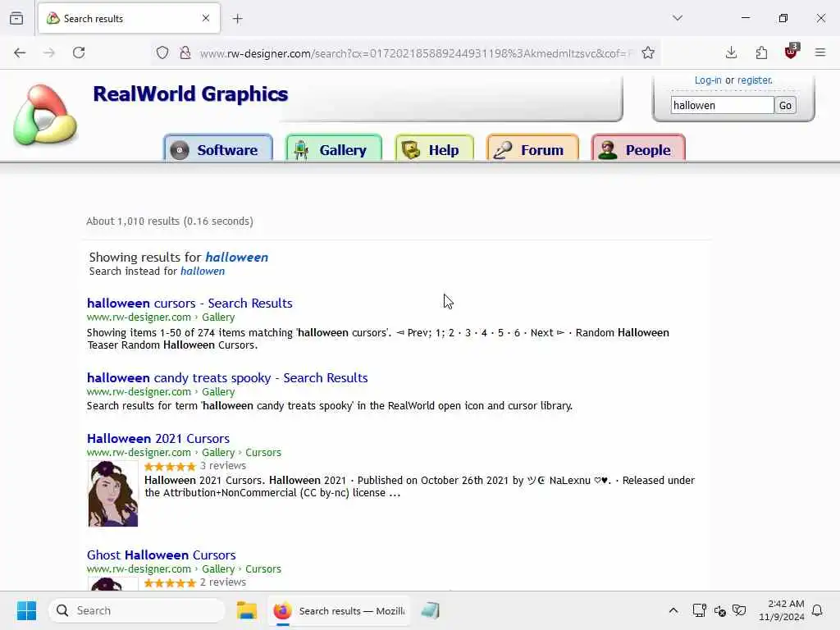The height and width of the screenshot is (630, 840).
Task: Go forward using the browser arrow
Action: click(x=49, y=52)
